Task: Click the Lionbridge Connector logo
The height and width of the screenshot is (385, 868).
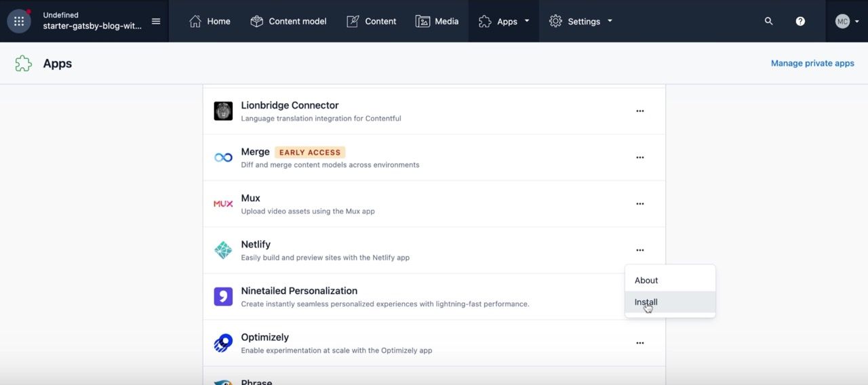Action: click(x=223, y=111)
